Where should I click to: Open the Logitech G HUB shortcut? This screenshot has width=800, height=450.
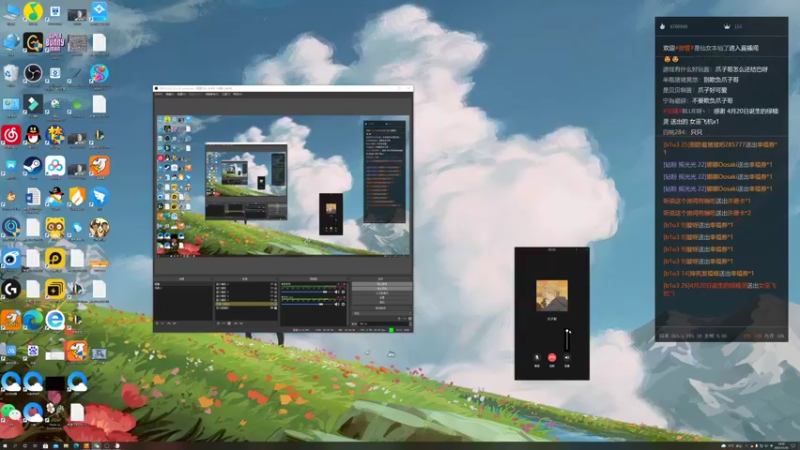tap(11, 289)
